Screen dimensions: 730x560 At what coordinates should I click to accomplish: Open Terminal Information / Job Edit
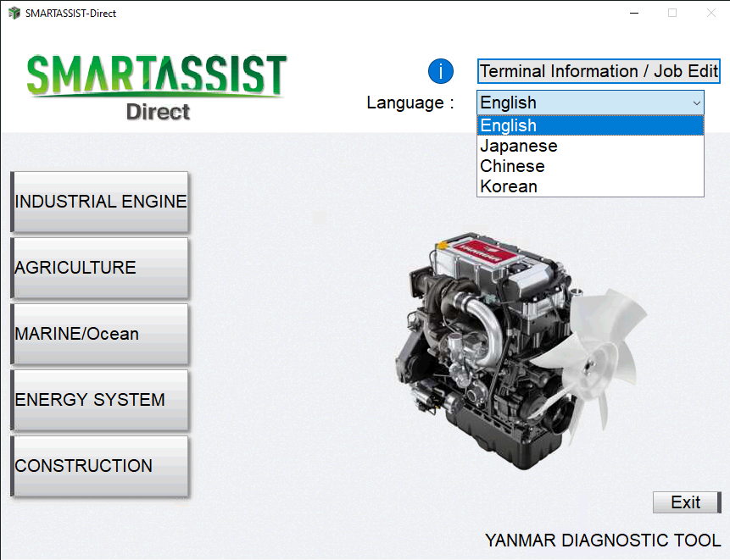click(599, 71)
